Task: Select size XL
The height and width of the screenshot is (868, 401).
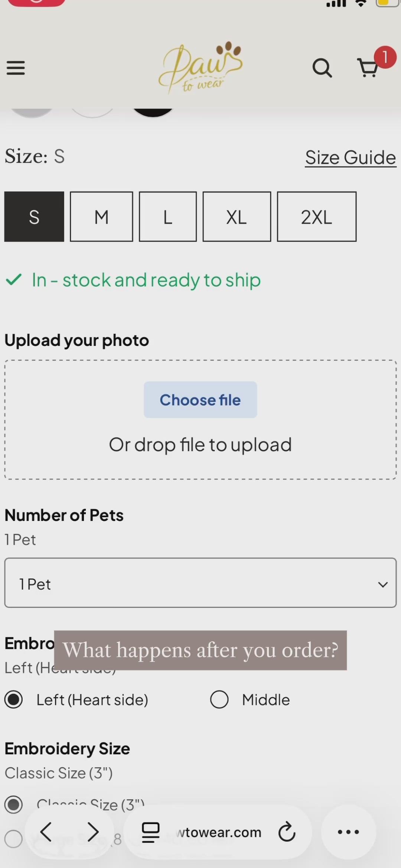Action: pyautogui.click(x=237, y=217)
